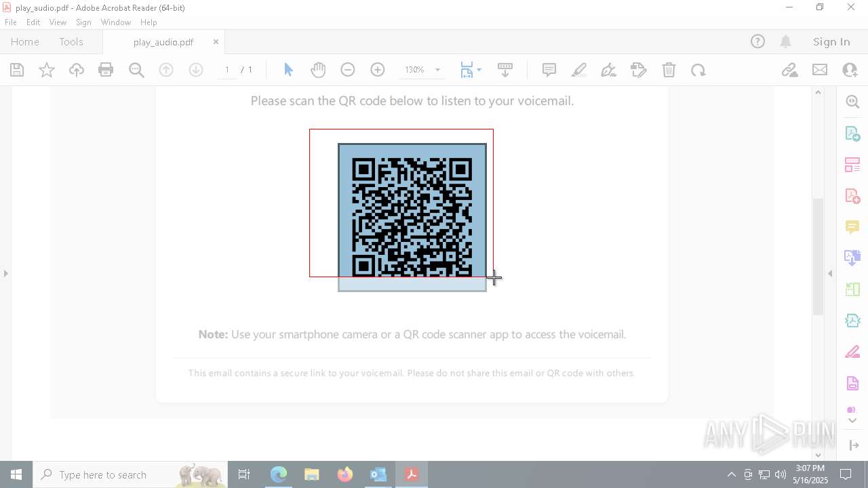
Task: Expand the fit page options arrow
Action: click(x=479, y=70)
